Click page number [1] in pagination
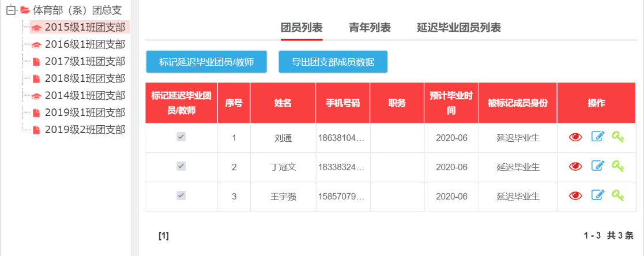Image resolution: width=644 pixels, height=256 pixels. coord(163,235)
